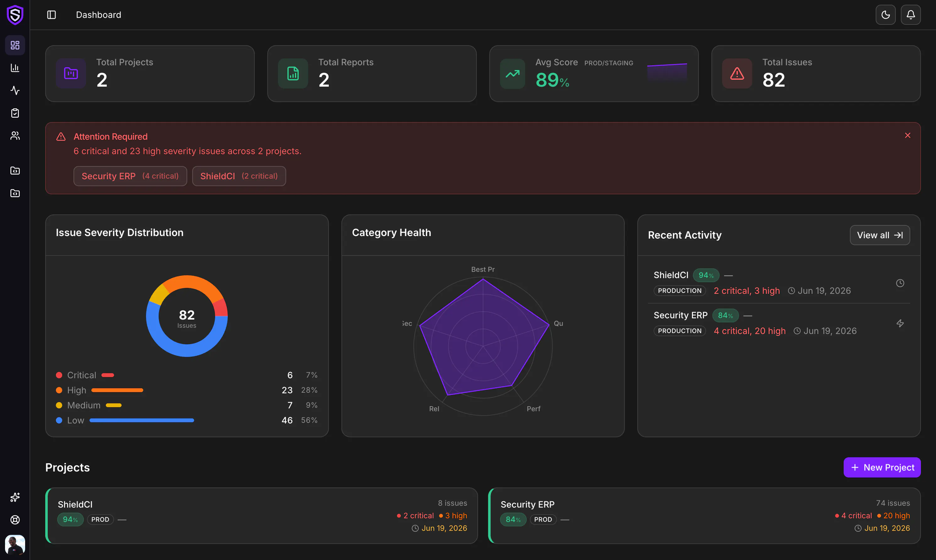Select the Critical severity legend row
936x560 pixels.
point(187,375)
